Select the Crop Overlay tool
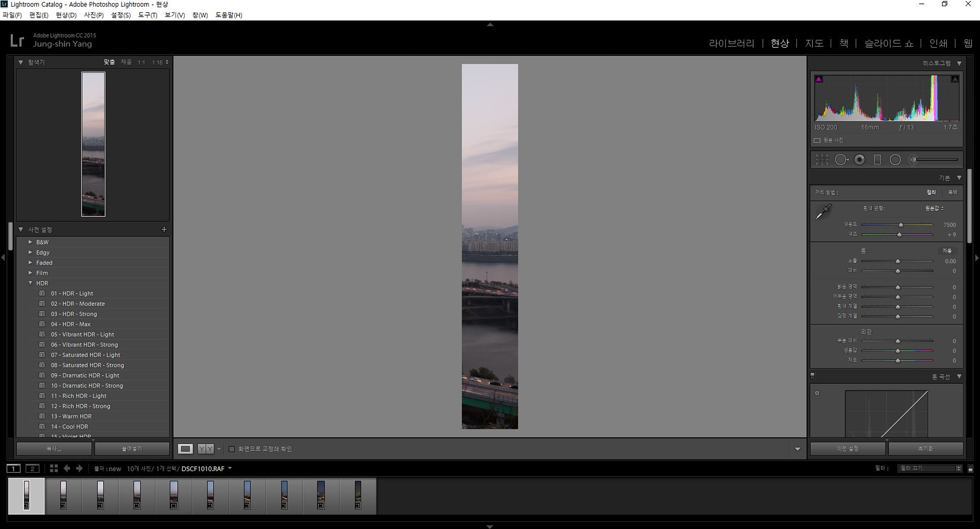 [822, 160]
